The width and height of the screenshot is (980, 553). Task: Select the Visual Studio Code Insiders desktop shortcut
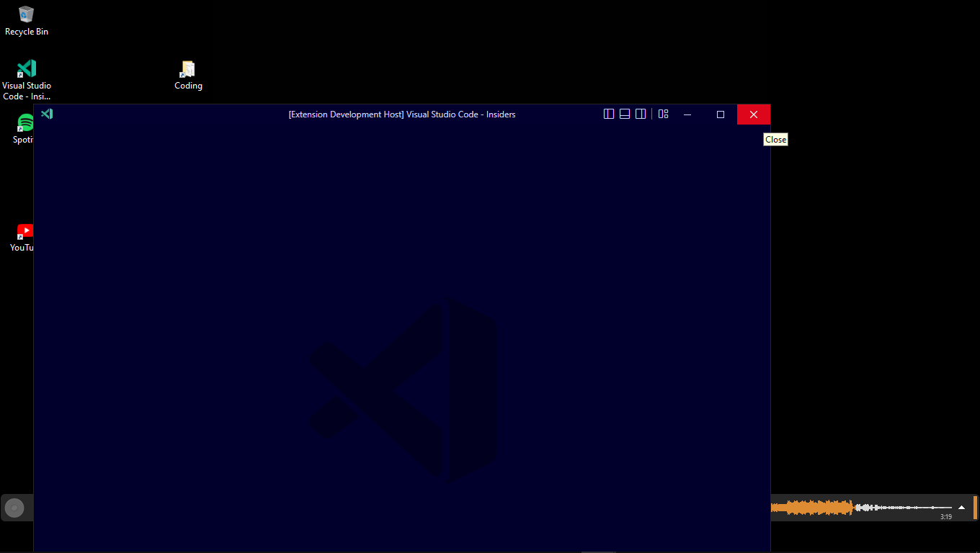pos(27,79)
